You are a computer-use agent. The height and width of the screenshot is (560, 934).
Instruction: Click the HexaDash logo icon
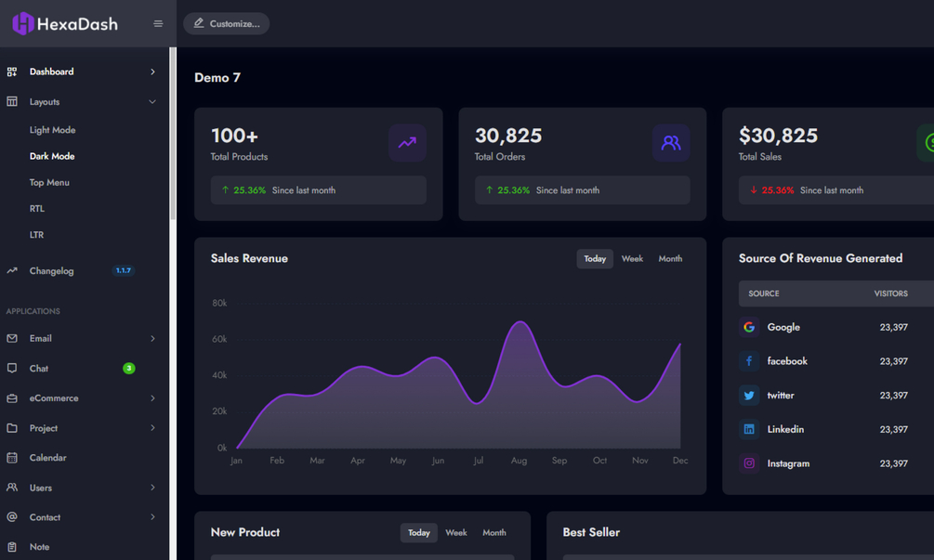point(22,24)
